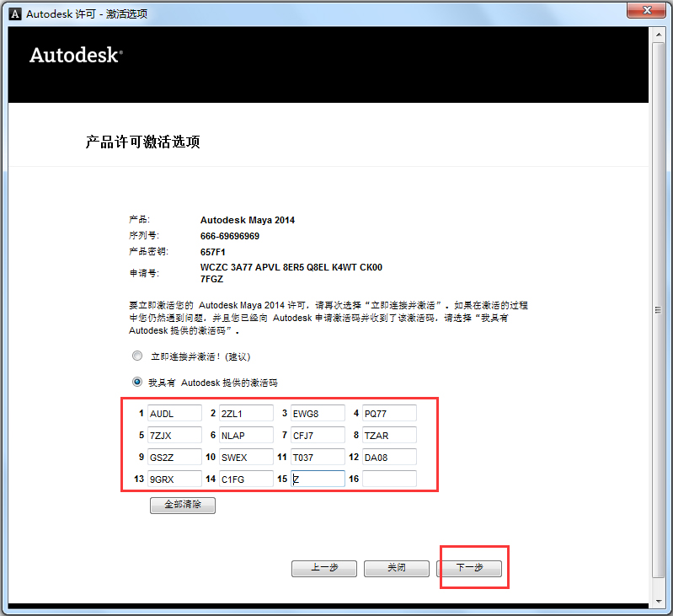
Task: Click the scrollbar up arrow
Action: 659,34
